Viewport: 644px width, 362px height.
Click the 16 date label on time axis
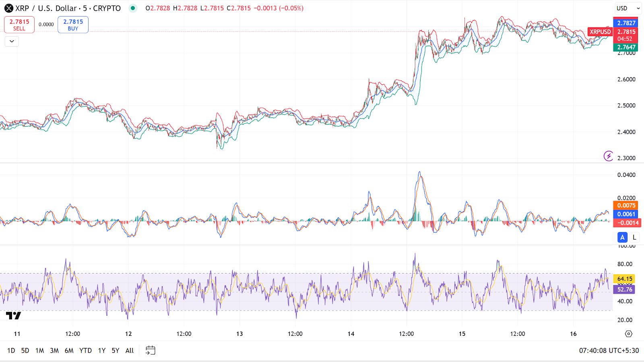[573, 334]
